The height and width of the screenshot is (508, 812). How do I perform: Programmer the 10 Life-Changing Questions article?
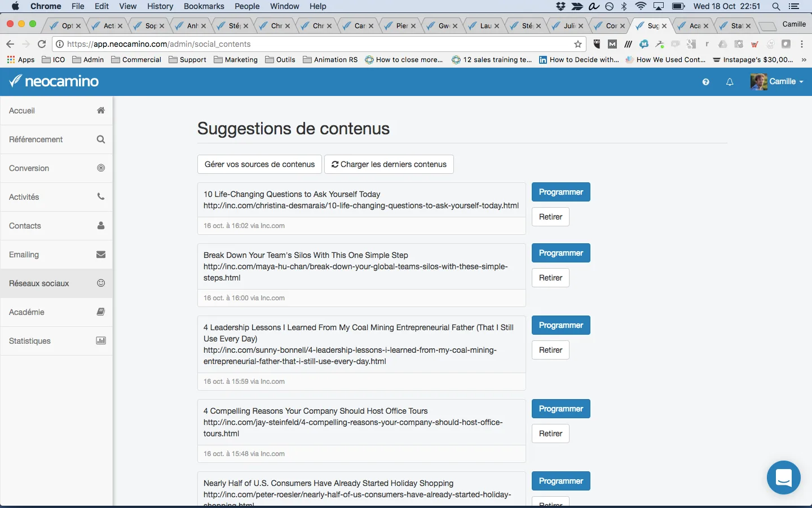click(x=561, y=192)
